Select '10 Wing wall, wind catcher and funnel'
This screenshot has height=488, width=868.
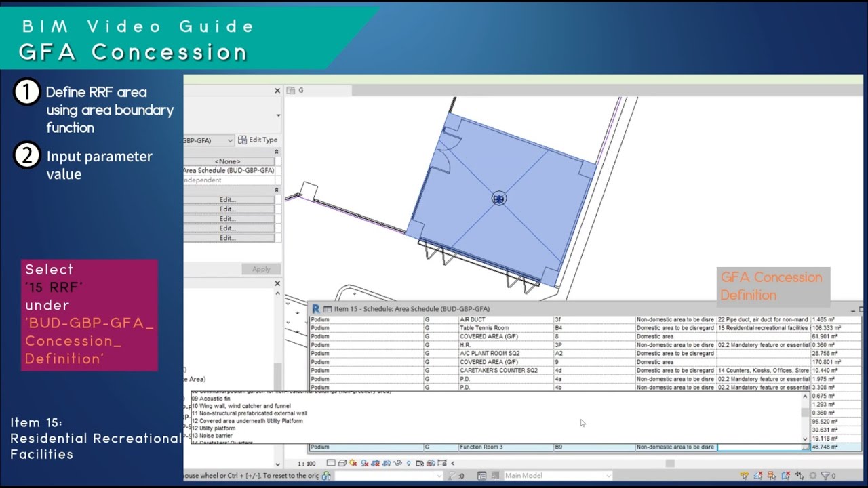pyautogui.click(x=241, y=405)
